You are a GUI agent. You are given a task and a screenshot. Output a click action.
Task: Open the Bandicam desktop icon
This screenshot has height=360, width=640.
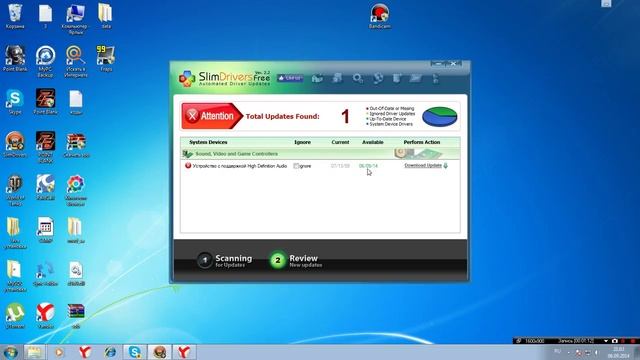pos(380,16)
